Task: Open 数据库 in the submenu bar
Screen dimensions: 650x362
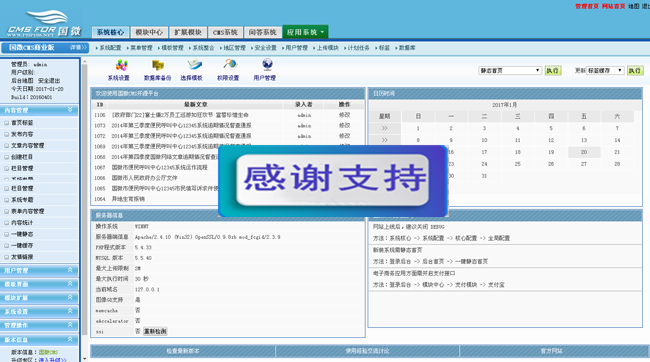Action: pyautogui.click(x=407, y=48)
